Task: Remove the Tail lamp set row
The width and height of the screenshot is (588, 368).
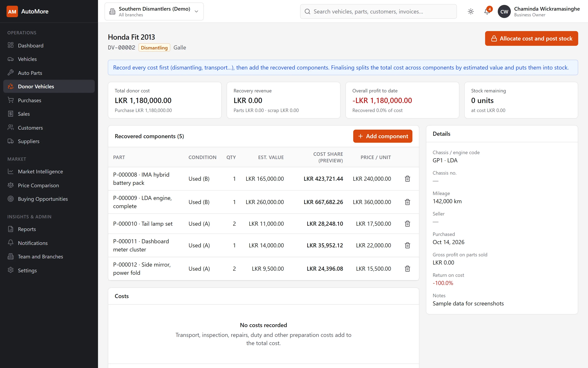Action: [408, 224]
